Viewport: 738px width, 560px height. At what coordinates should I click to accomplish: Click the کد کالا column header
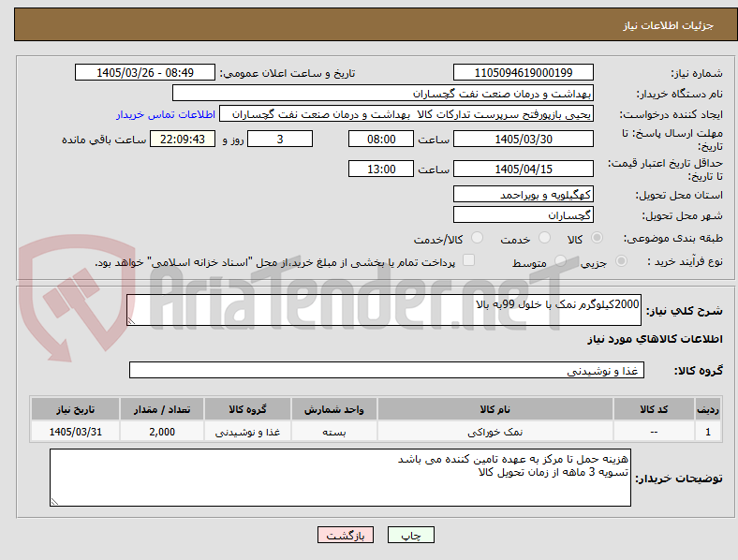tap(654, 409)
